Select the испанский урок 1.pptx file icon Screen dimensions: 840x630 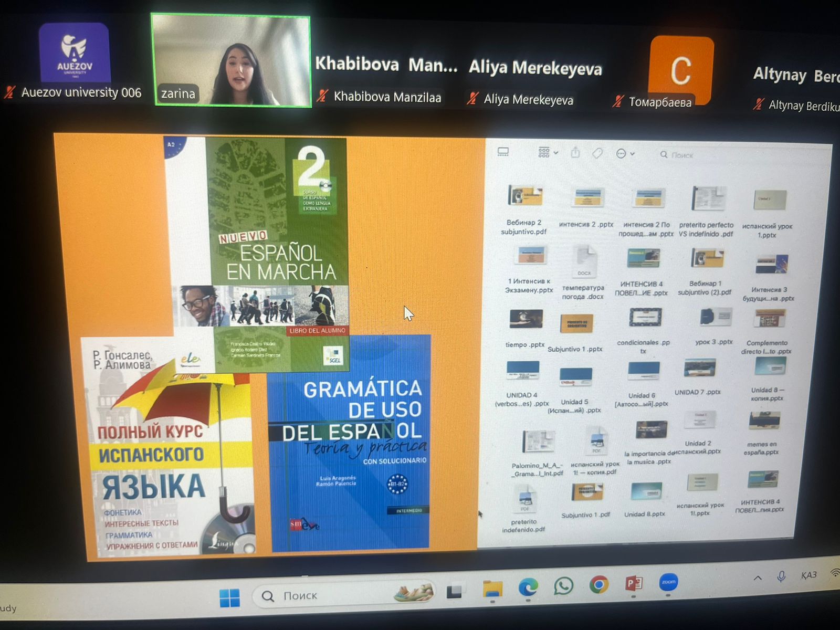[771, 200]
